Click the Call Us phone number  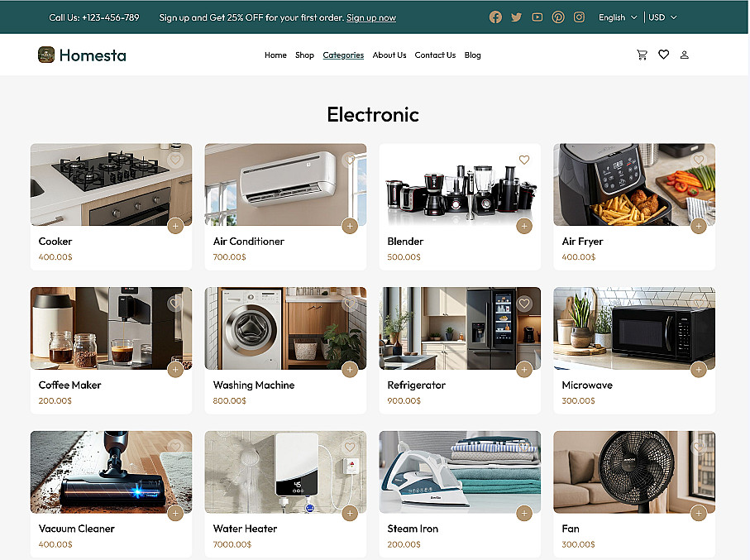pos(94,17)
